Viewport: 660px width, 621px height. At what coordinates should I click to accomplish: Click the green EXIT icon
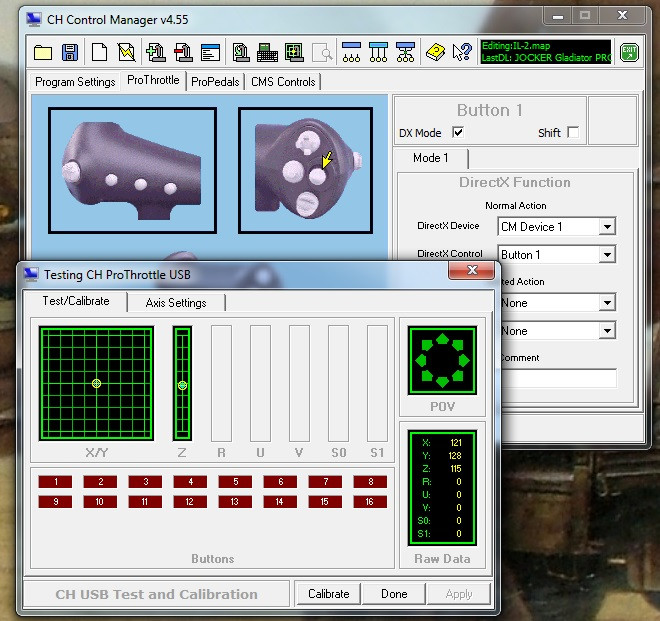point(629,52)
